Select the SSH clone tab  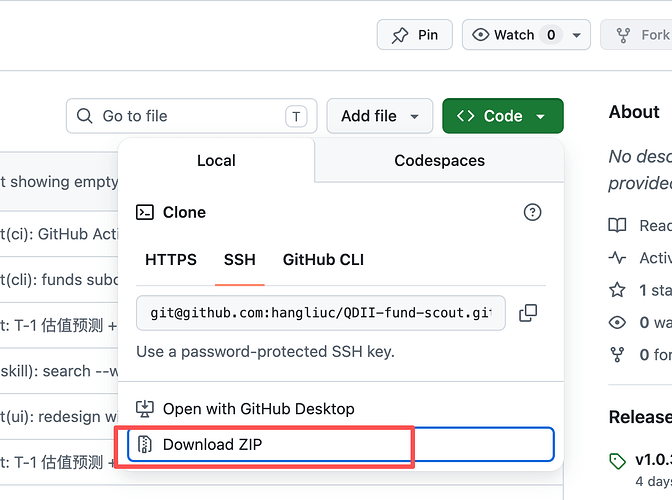(240, 260)
